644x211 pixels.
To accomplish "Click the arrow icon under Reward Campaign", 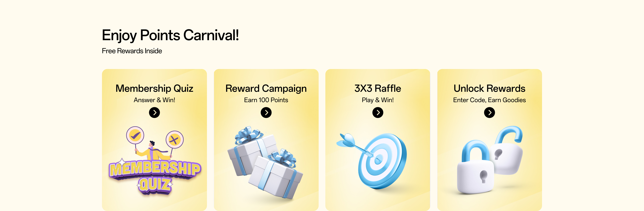I will coord(266,113).
